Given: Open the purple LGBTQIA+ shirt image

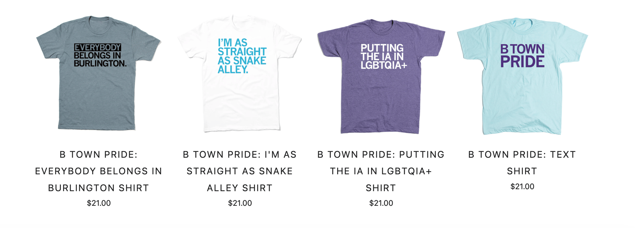Looking at the screenshot, I should (381, 76).
